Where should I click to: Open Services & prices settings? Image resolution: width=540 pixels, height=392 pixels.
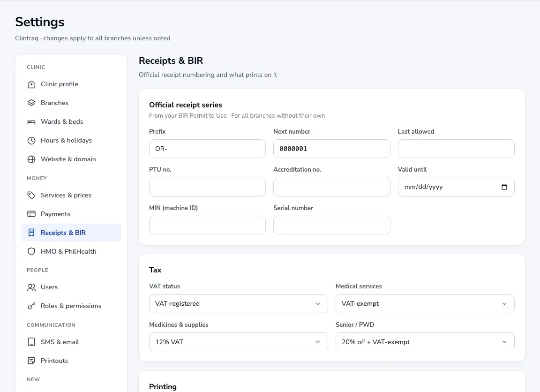(71, 196)
